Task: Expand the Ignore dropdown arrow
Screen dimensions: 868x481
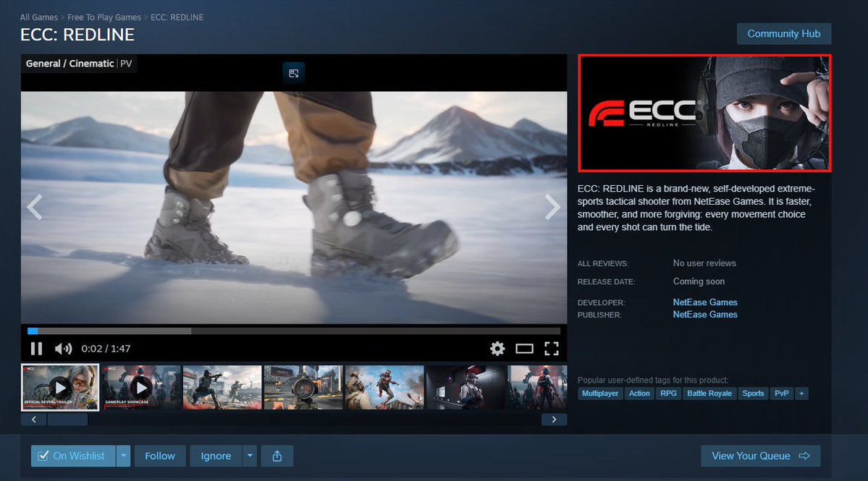Action: coord(250,456)
